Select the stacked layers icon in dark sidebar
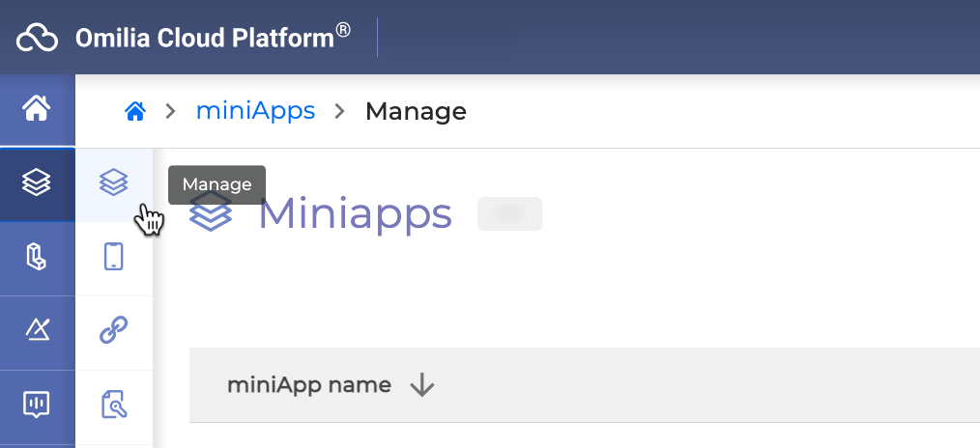The image size is (980, 448). 37,182
